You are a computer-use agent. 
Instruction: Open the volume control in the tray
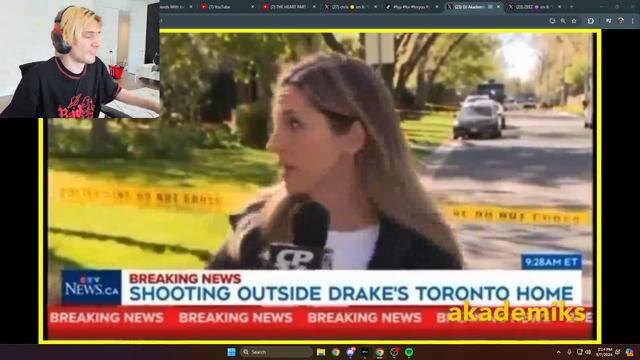(588, 352)
